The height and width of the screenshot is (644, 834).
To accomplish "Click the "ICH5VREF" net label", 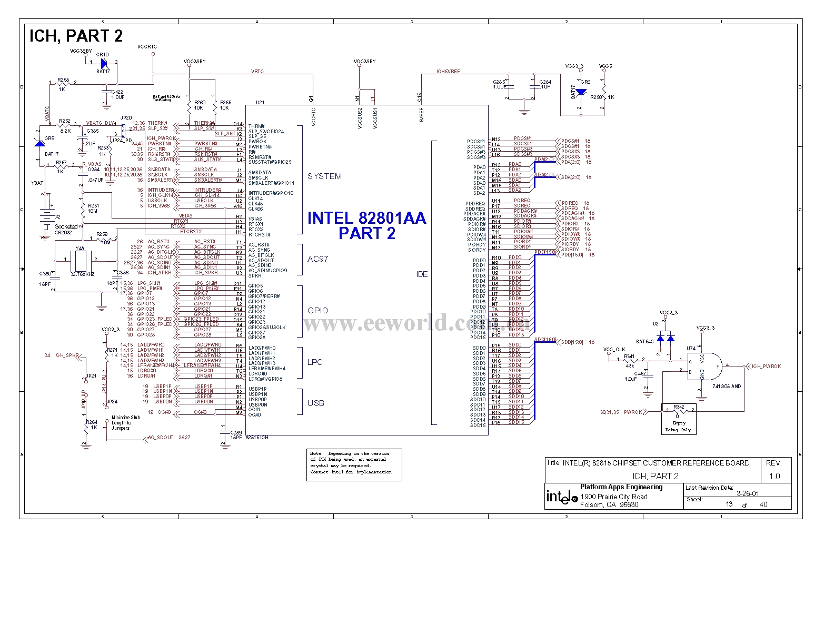I will click(x=448, y=71).
